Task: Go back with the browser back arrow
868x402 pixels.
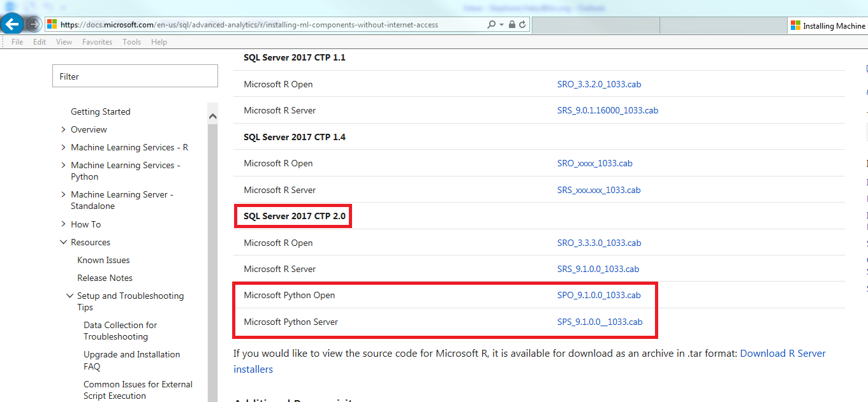Action: pos(12,24)
